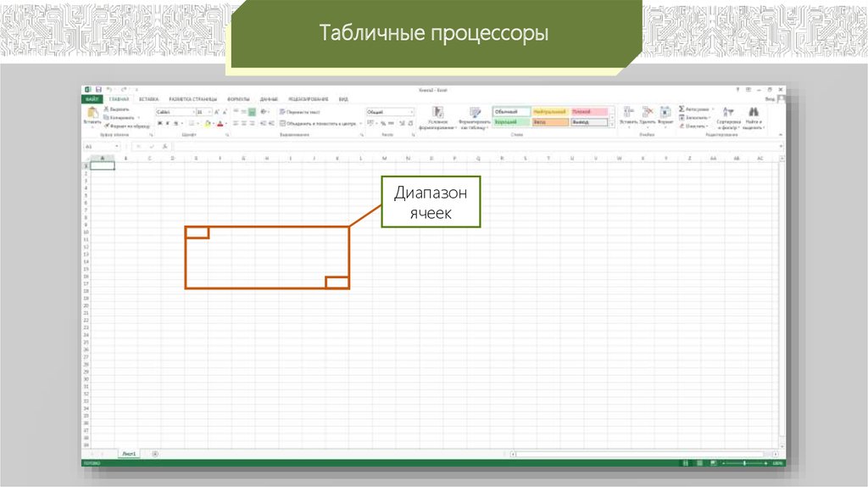Switch to the ФОРМУЛЫ tab

[238, 99]
